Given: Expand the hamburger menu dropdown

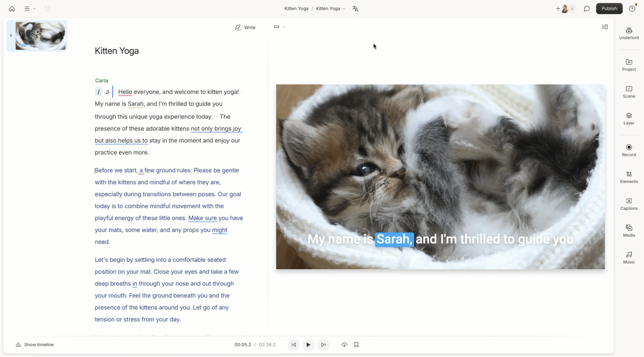Looking at the screenshot, I should (30, 9).
